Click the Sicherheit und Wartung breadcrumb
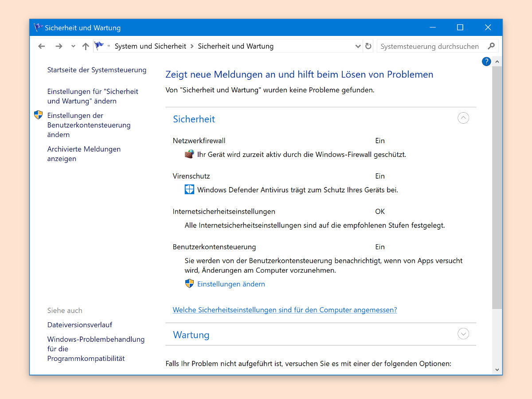 235,46
